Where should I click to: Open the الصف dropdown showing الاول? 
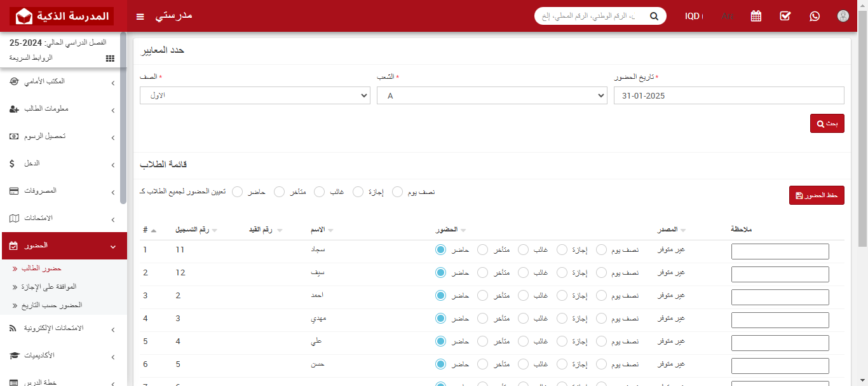click(x=254, y=95)
